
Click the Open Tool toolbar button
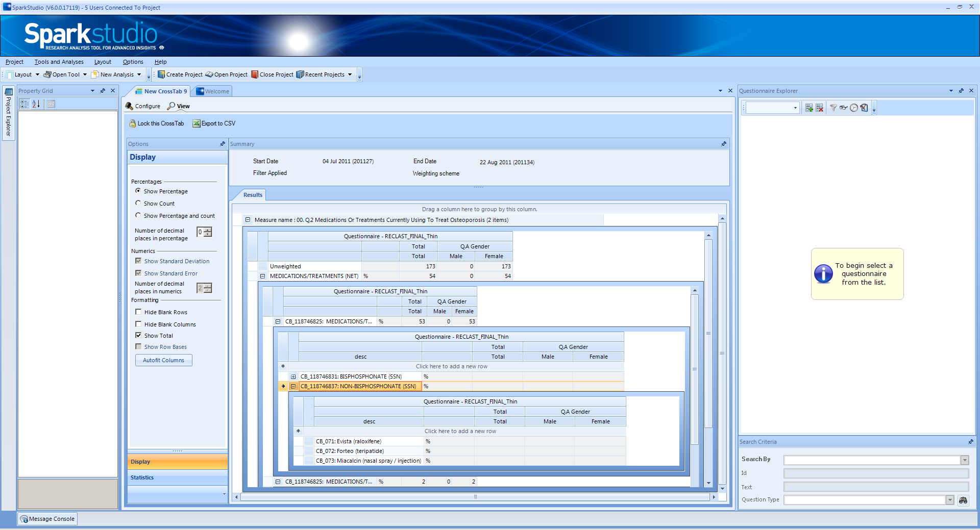point(61,74)
